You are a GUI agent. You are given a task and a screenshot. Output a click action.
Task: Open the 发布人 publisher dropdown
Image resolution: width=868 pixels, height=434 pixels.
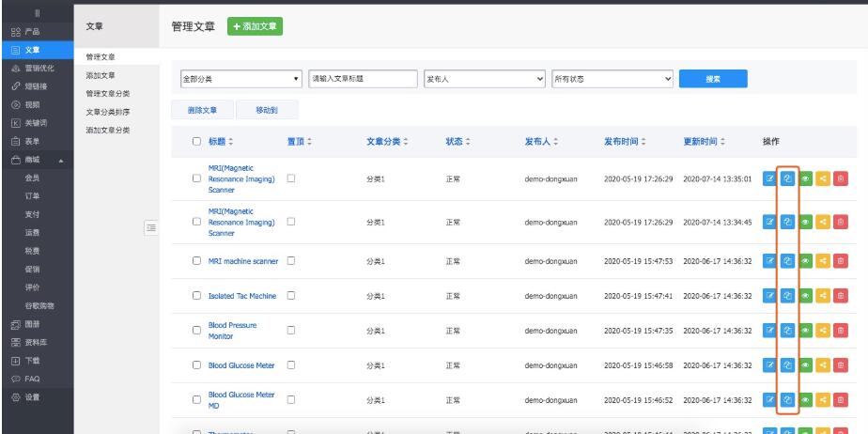[x=485, y=79]
